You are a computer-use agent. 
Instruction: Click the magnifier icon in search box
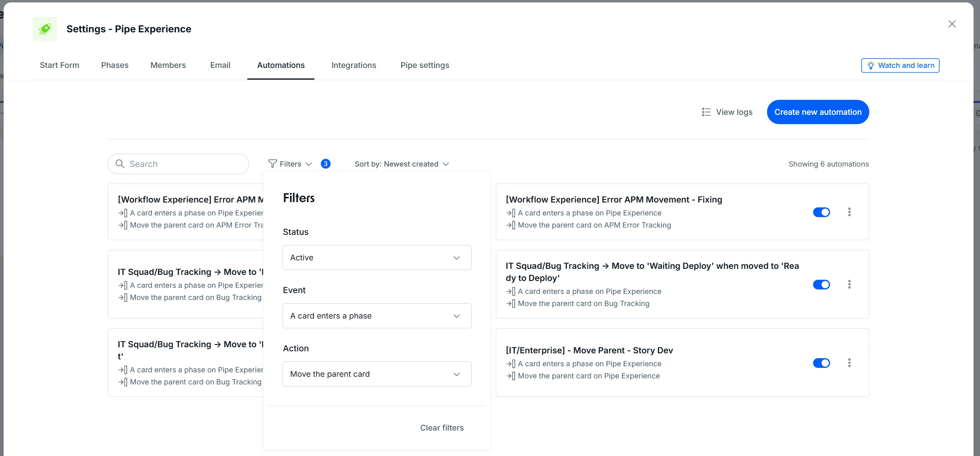pyautogui.click(x=120, y=164)
